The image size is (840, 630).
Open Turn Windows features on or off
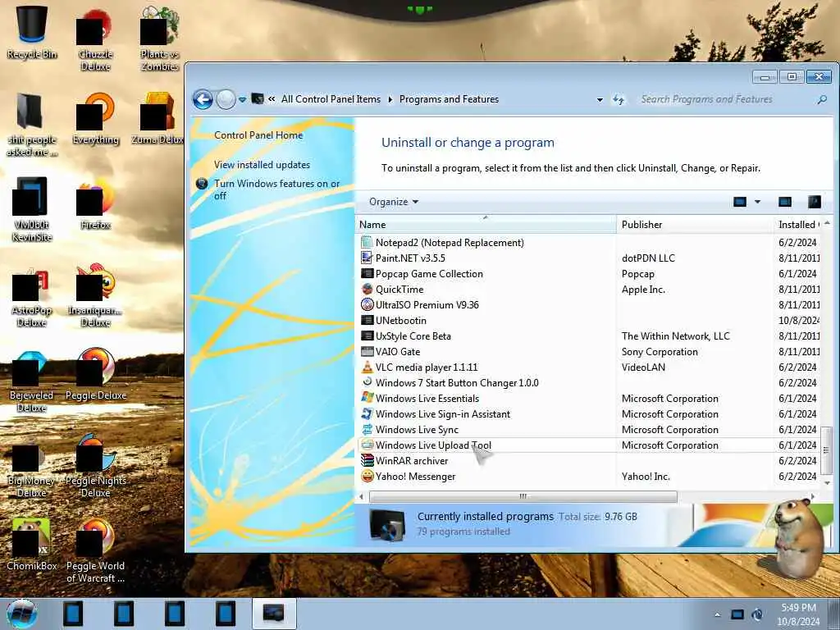[x=276, y=189]
